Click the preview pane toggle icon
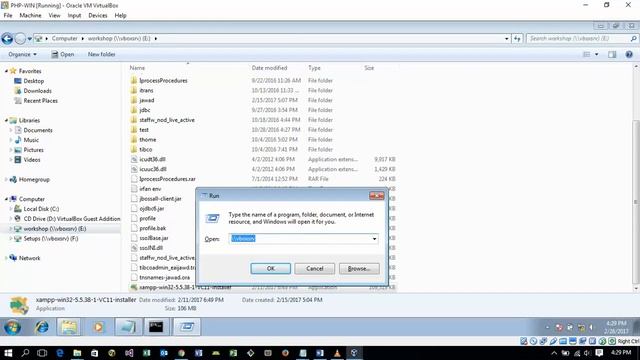Viewport: 640px width, 360px height. click(x=612, y=54)
